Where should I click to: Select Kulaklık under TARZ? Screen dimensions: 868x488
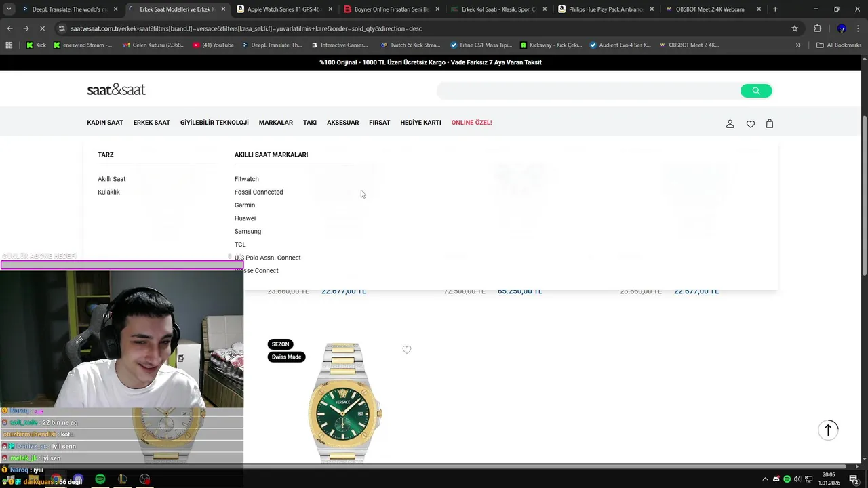(x=108, y=192)
